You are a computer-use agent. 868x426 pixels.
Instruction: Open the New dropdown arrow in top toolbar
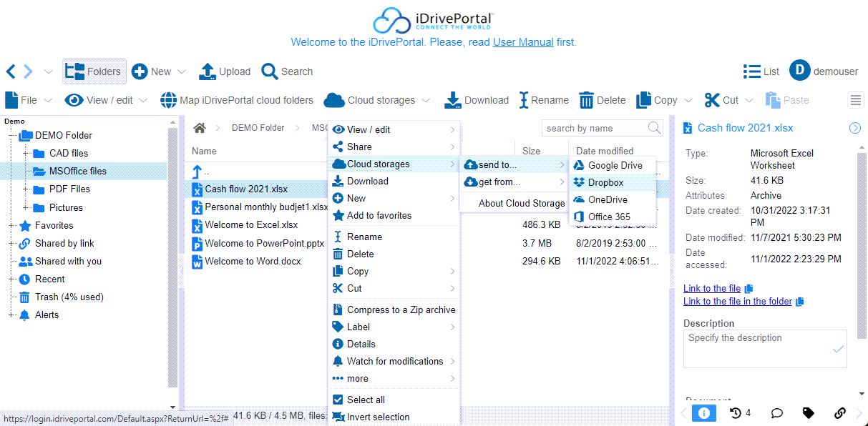pos(182,71)
